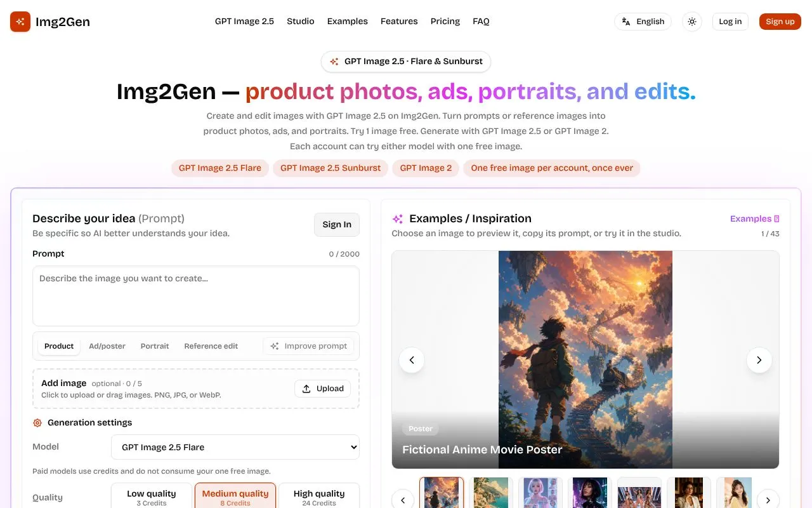Click the Add image drop zone
The image size is (812, 508).
click(196, 389)
